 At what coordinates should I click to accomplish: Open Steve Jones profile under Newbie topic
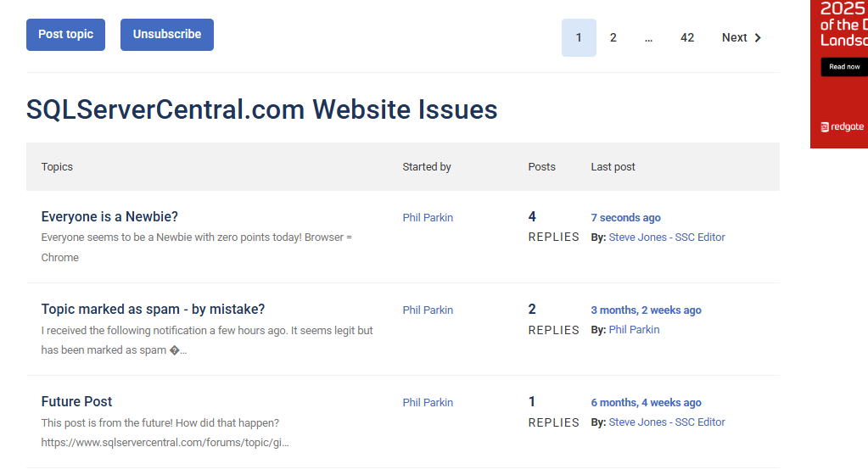click(667, 237)
